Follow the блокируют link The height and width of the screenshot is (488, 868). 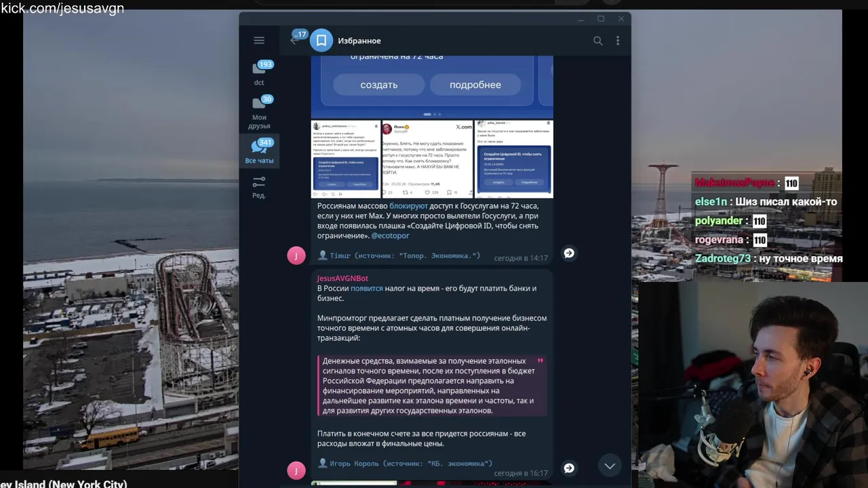pos(408,206)
